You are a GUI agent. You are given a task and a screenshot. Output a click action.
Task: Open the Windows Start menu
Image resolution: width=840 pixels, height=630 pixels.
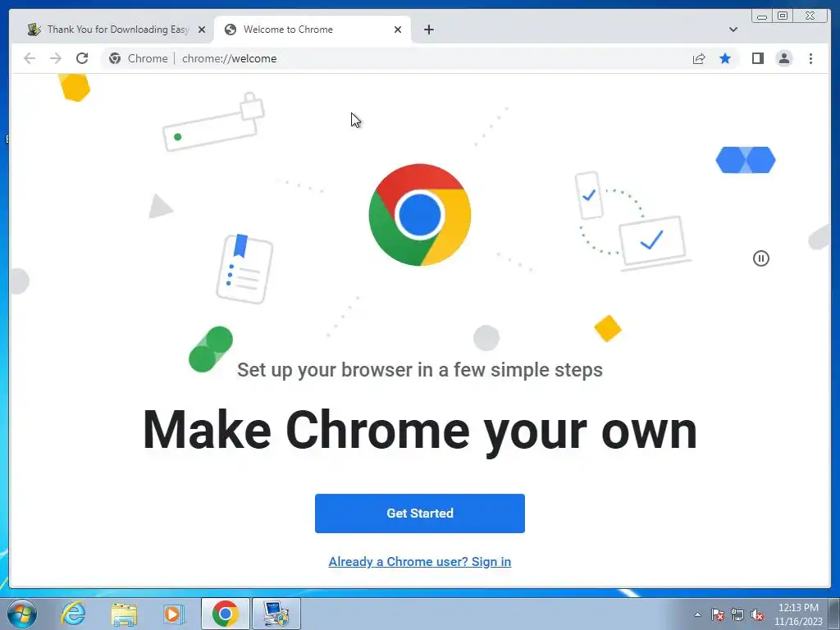[22, 614]
